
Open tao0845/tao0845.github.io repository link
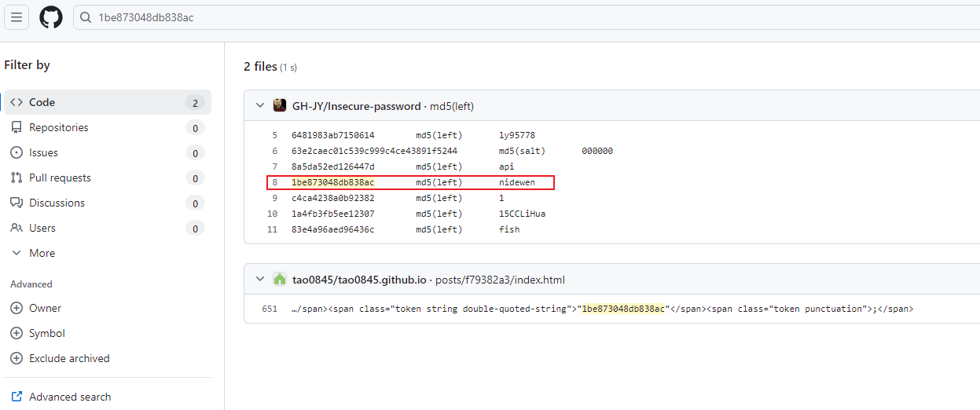tap(359, 280)
